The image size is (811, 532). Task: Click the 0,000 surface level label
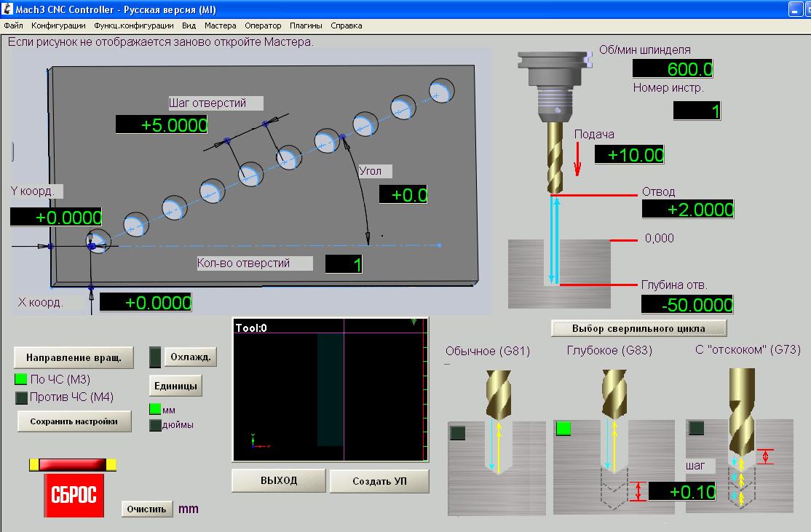[659, 238]
